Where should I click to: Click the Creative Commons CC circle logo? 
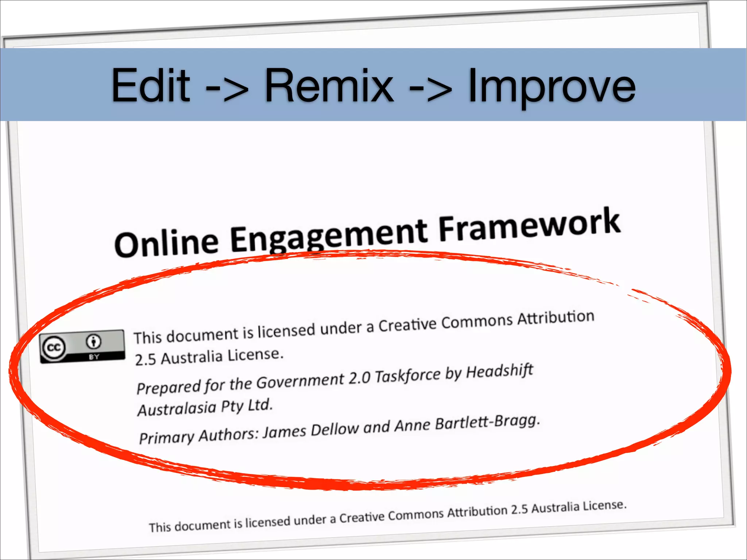click(54, 347)
